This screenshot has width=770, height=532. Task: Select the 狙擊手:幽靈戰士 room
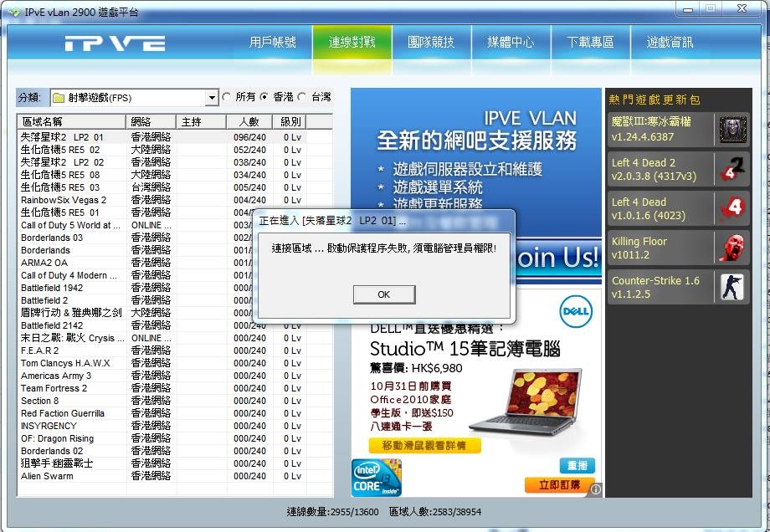175,463
